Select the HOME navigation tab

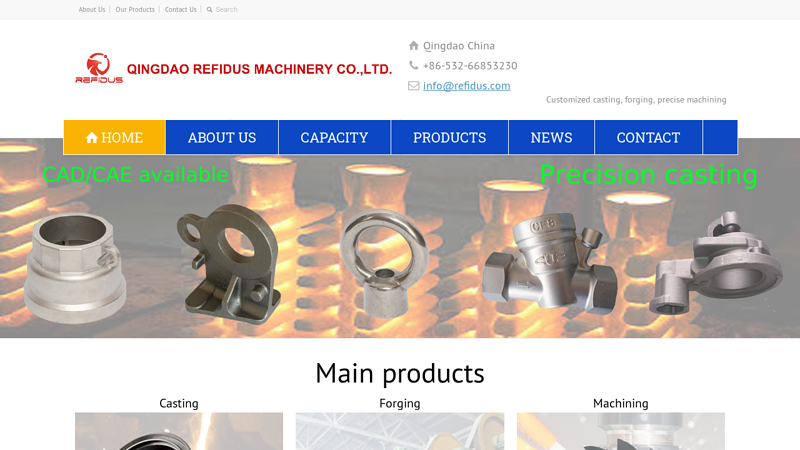[x=115, y=137]
